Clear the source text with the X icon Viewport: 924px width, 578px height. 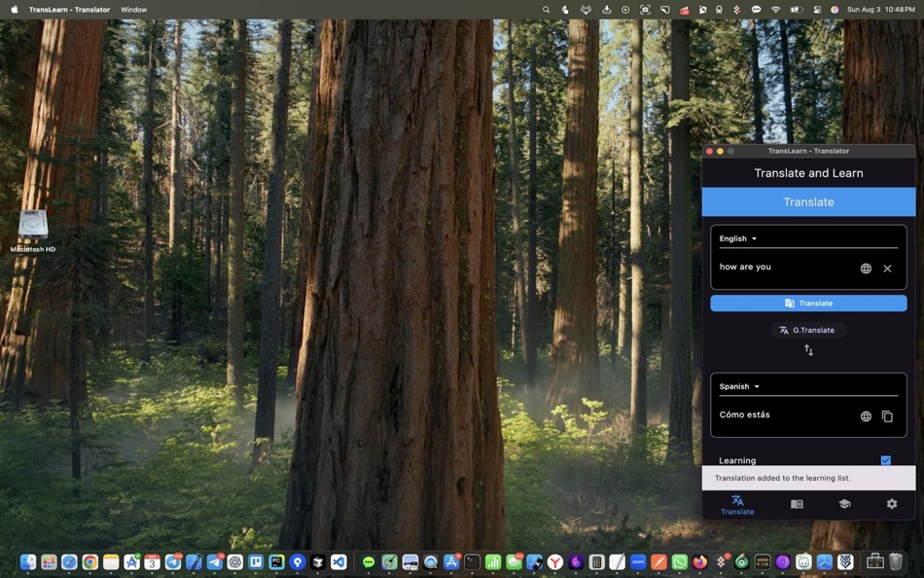(x=887, y=269)
